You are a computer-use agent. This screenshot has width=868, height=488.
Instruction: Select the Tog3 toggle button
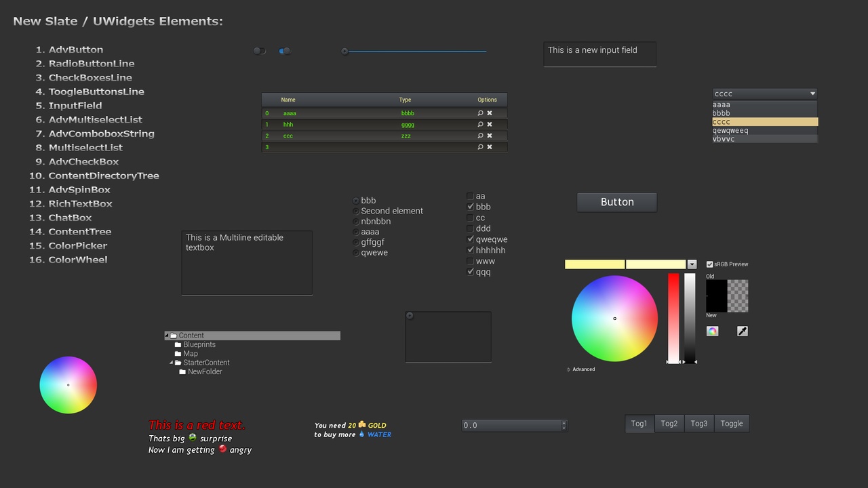[699, 424]
